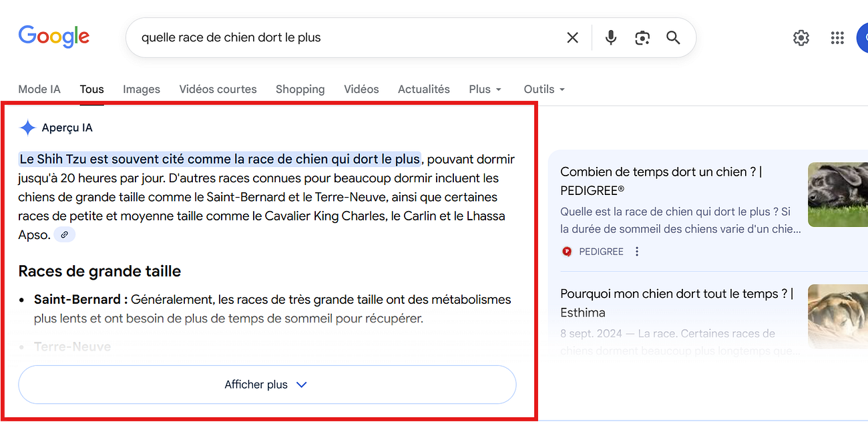
Task: Clear the search query with X
Action: [x=572, y=38]
